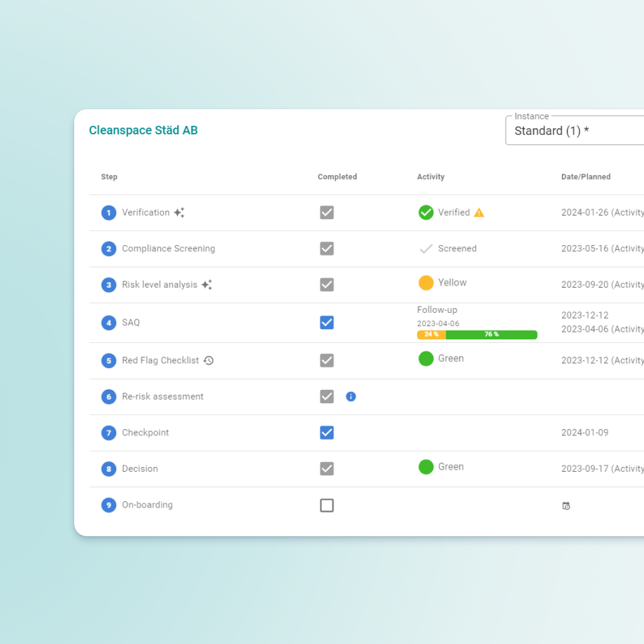Click the 2024-01-26 date in Verification row
This screenshot has width=644, height=644.
[x=585, y=212]
